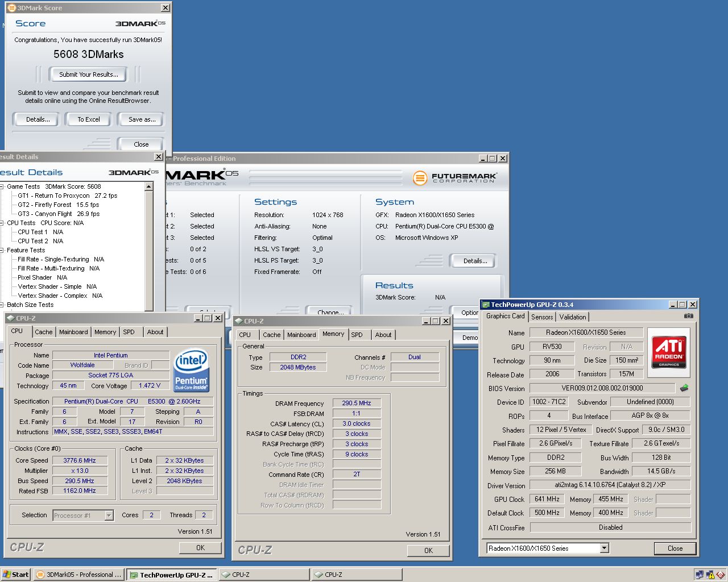Switch to the Sensors tab in GPU-Z

click(x=542, y=317)
